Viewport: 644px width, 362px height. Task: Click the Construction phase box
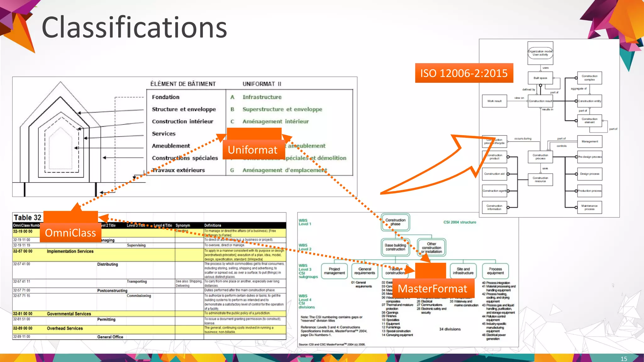coord(395,222)
